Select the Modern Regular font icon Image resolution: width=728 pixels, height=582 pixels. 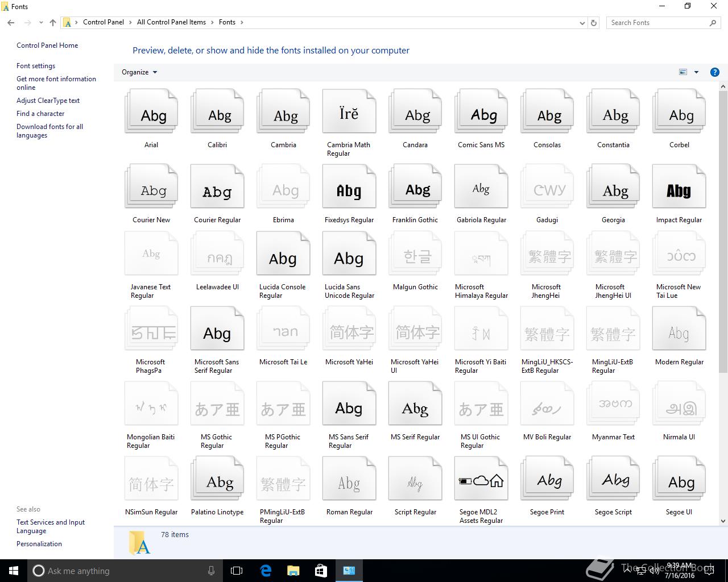point(679,329)
